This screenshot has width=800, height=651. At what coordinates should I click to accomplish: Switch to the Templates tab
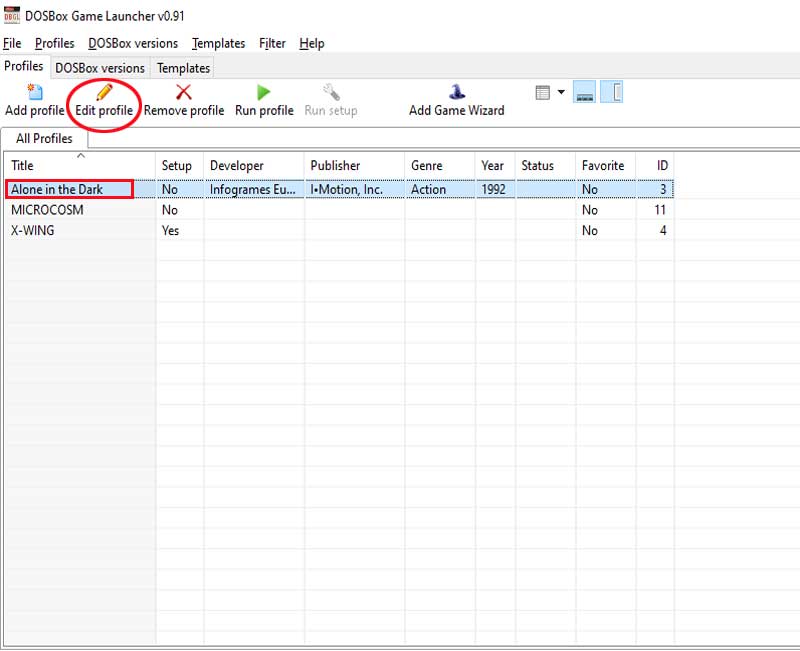tap(183, 68)
